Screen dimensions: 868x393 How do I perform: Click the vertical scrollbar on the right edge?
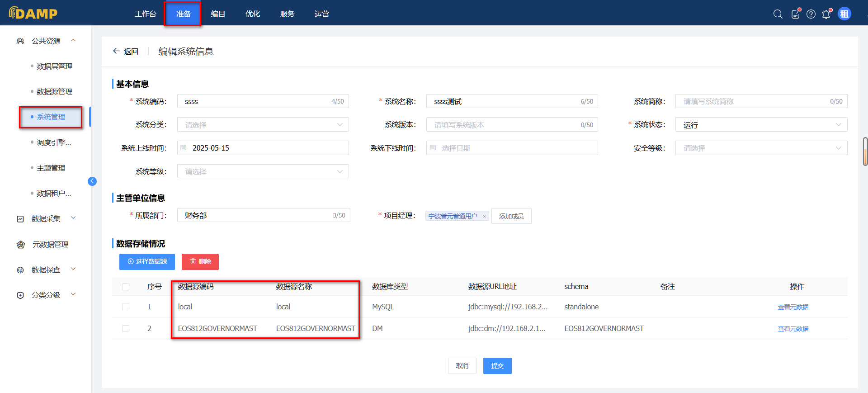[865, 152]
